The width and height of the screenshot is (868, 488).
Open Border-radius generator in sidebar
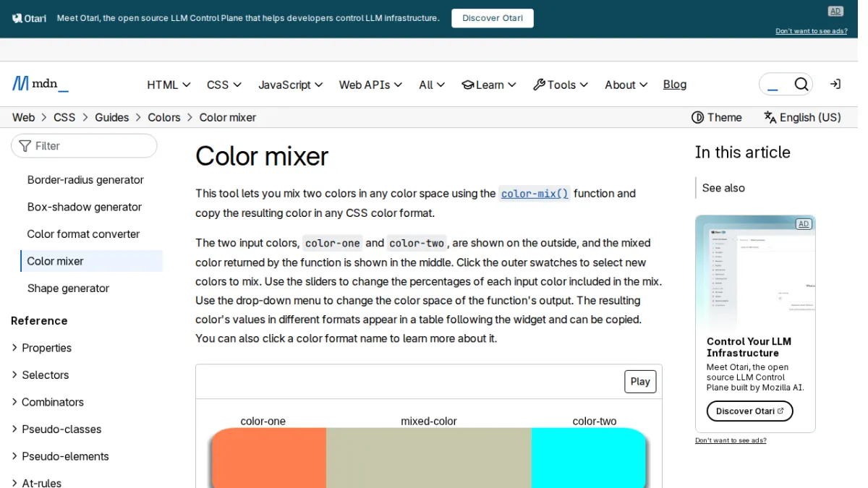coord(85,180)
